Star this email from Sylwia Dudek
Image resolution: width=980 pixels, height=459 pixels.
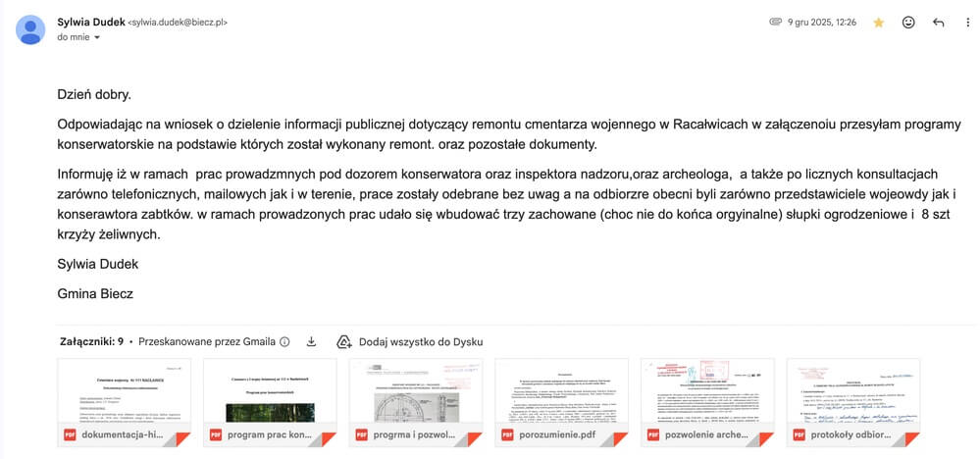[x=878, y=22]
